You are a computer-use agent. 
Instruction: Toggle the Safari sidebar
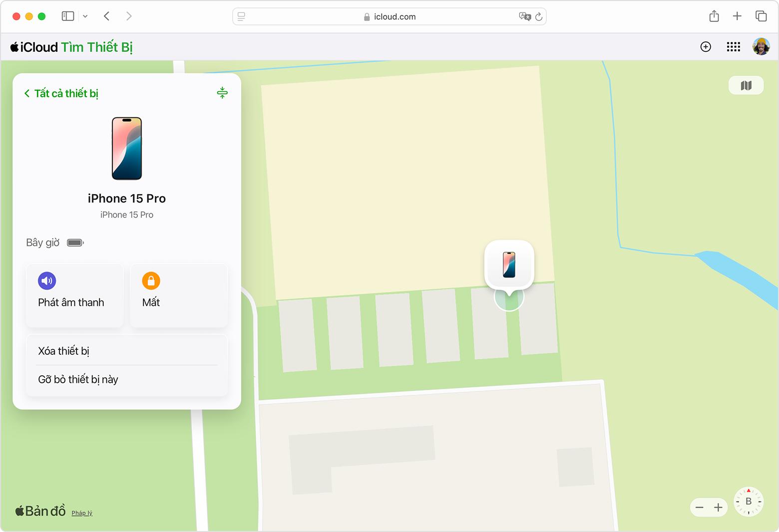click(x=68, y=16)
